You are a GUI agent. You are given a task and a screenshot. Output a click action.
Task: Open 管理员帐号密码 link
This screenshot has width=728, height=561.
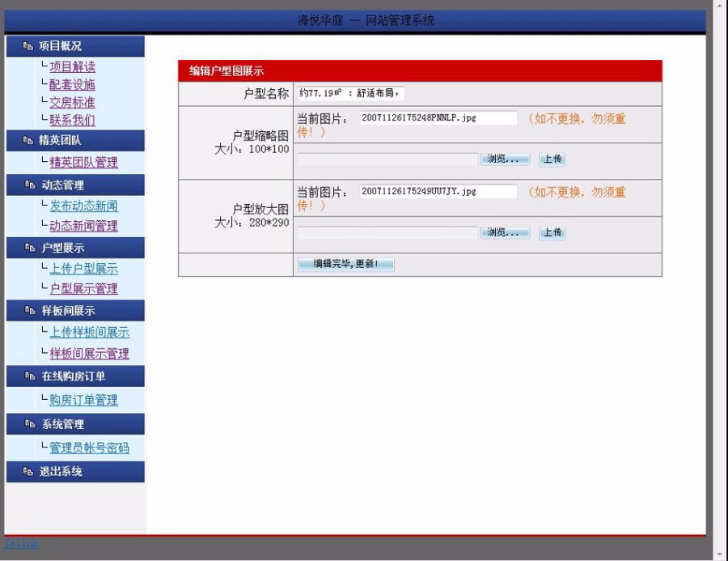pos(89,448)
